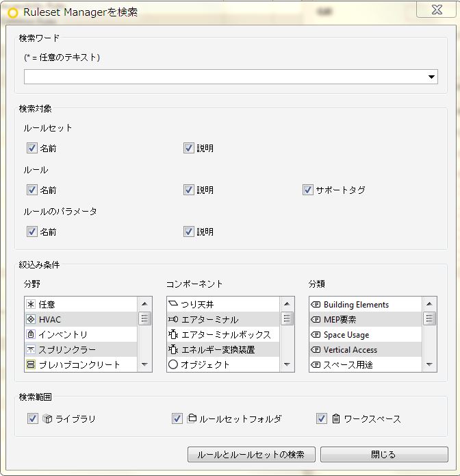Click the Vertical Access classification icon

coord(316,350)
